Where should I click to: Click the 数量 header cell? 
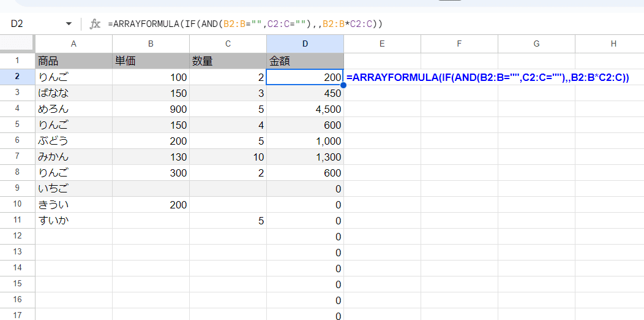pos(228,61)
